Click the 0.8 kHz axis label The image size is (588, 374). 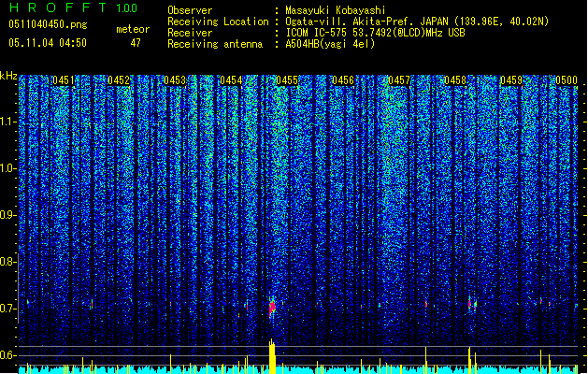click(7, 262)
